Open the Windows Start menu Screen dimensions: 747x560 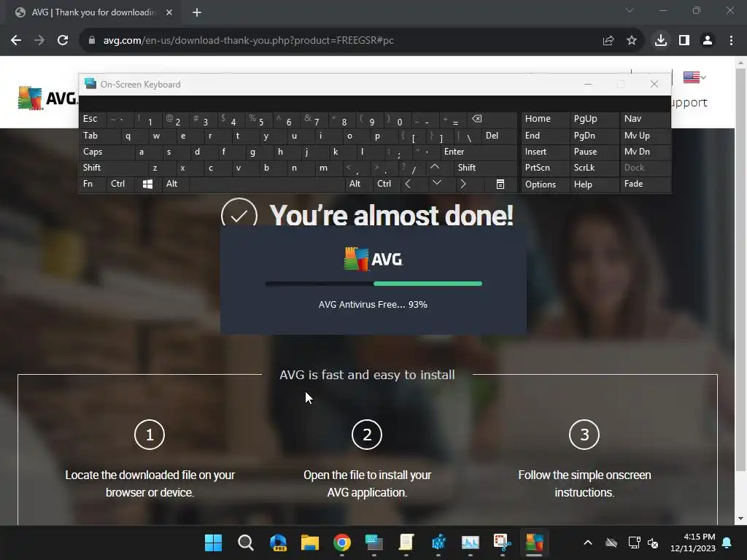pyautogui.click(x=213, y=542)
